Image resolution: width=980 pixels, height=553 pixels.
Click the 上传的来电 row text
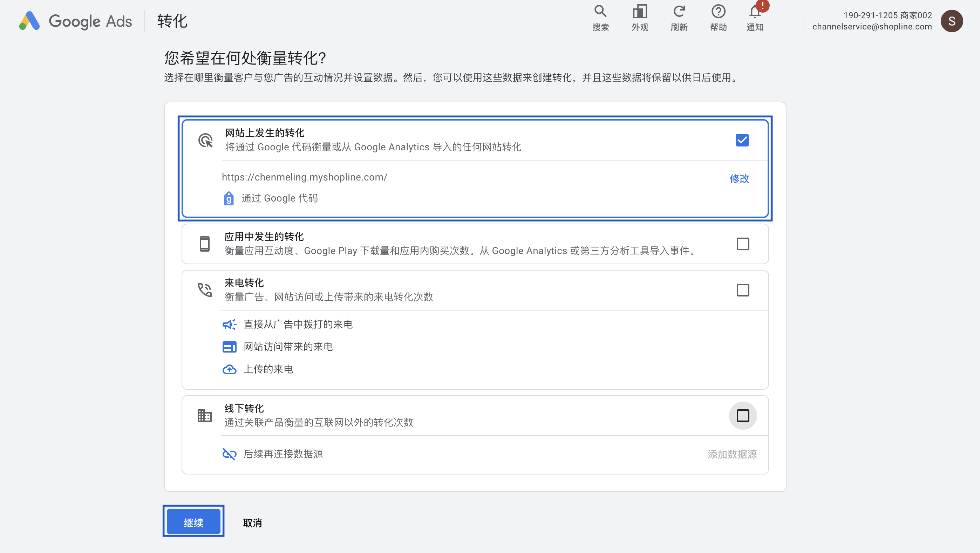[268, 369]
